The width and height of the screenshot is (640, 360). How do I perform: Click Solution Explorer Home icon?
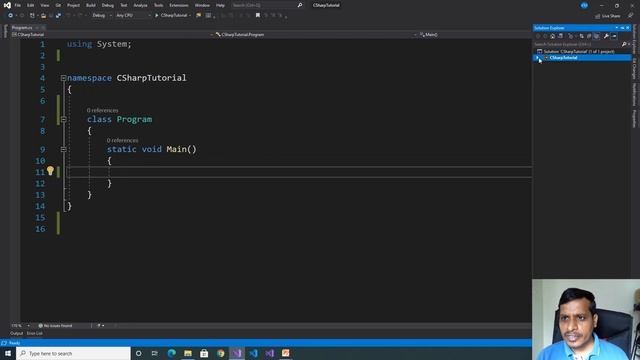coord(553,36)
